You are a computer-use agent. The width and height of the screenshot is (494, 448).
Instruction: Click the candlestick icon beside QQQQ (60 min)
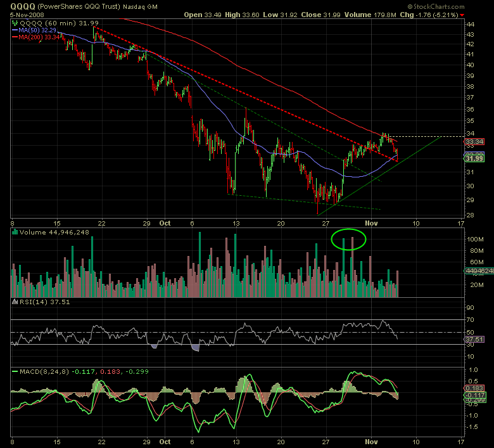click(x=15, y=23)
